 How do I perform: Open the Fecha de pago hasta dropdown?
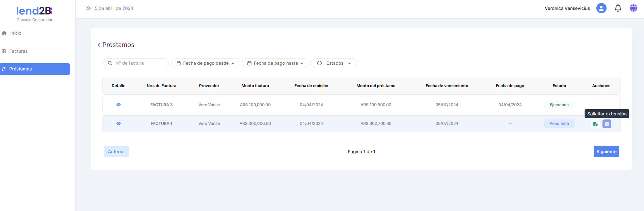[275, 63]
